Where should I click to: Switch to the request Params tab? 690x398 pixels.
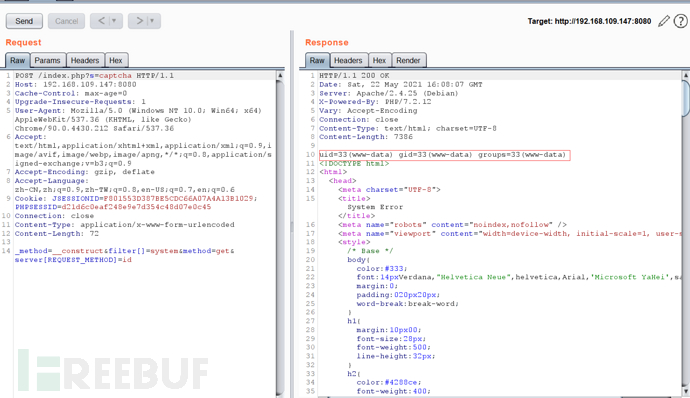point(48,60)
